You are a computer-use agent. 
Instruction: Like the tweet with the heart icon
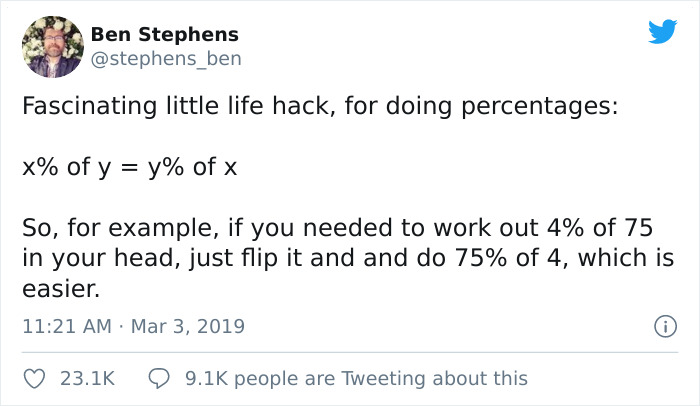pos(35,378)
